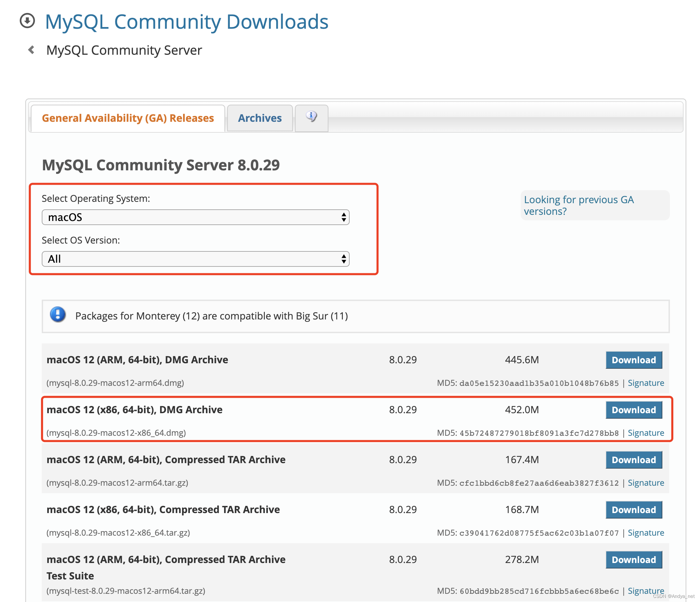
Task: Open Signature link for mysql-test arm64 tar.gz
Action: tap(646, 591)
